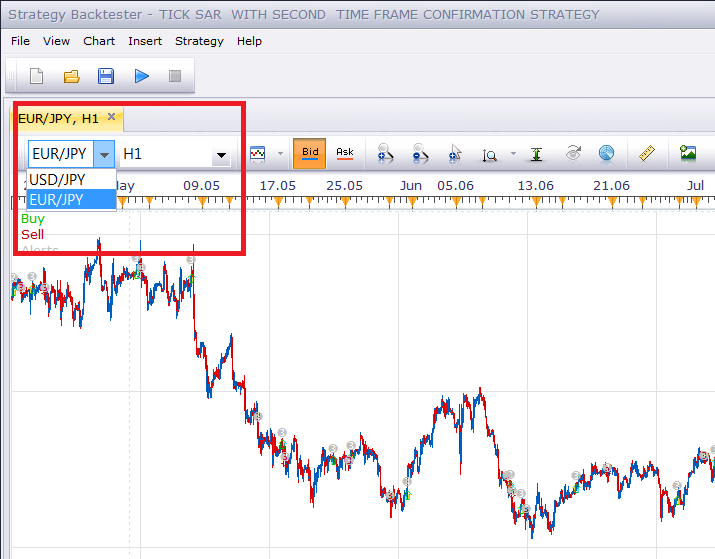Expand the H1 timeframe dropdown
Image resolution: width=715 pixels, height=559 pixels.
click(x=221, y=155)
